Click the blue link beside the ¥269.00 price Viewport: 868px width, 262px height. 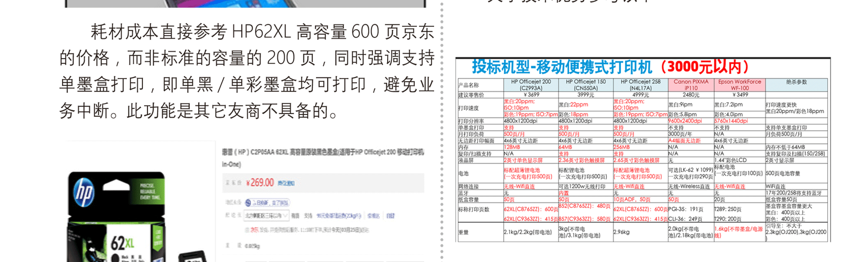coord(286,183)
